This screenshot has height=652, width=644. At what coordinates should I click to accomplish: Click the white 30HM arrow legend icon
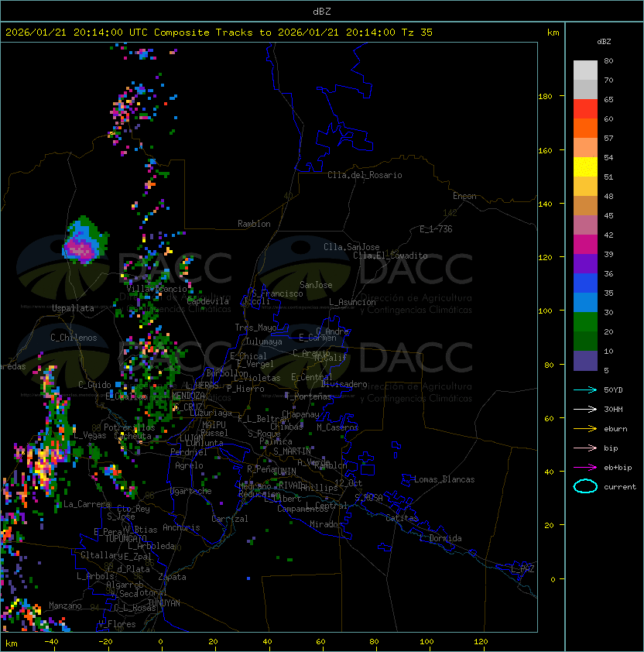[x=585, y=409]
